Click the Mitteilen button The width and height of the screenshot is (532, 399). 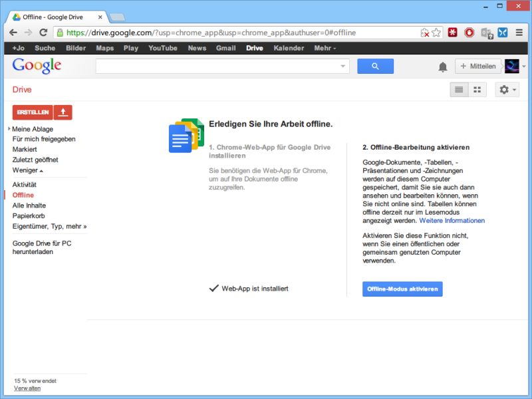point(478,66)
